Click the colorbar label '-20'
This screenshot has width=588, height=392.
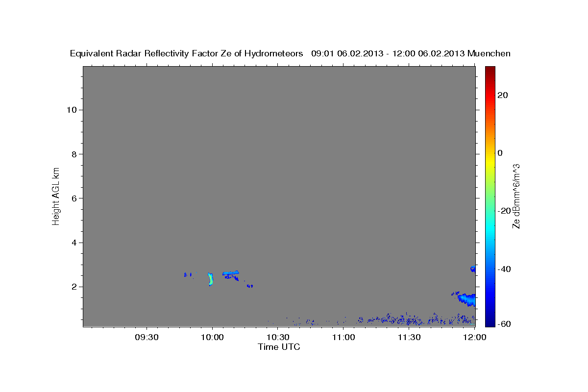click(505, 211)
